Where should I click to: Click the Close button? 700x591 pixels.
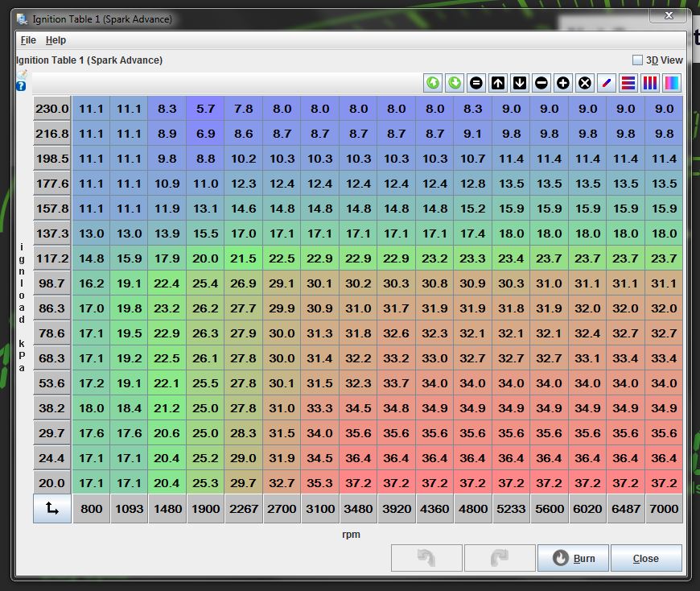coord(645,558)
